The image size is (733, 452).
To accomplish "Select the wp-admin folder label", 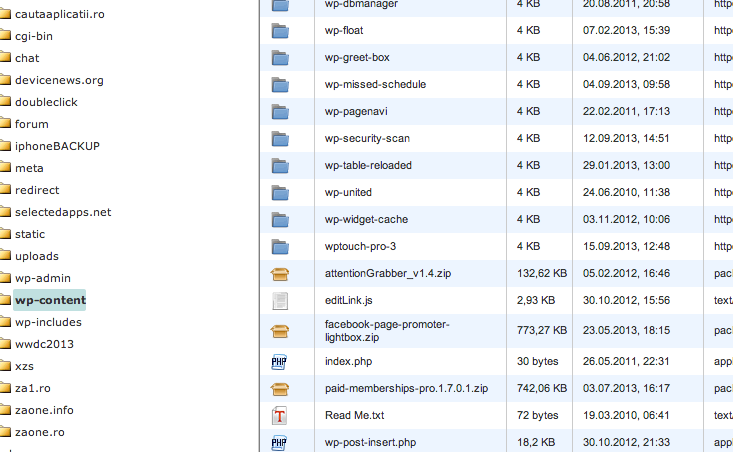I will tap(43, 278).
